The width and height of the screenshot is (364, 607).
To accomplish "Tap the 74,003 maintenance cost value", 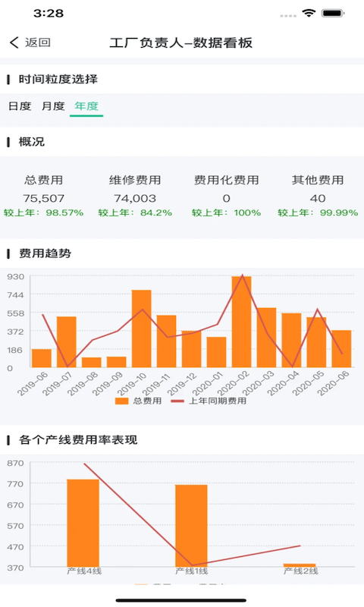I will pos(135,199).
